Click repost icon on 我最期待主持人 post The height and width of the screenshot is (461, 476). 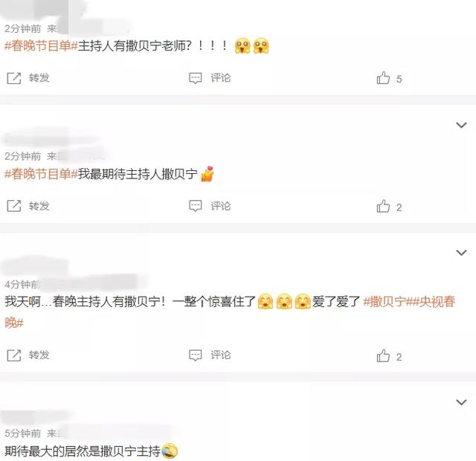point(14,206)
